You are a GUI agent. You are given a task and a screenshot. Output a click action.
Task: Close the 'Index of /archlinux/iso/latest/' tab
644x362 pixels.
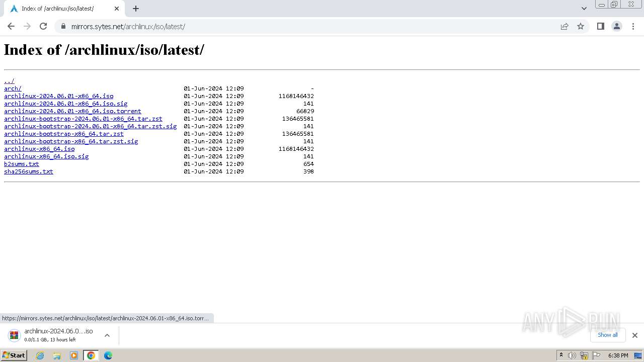click(x=117, y=9)
